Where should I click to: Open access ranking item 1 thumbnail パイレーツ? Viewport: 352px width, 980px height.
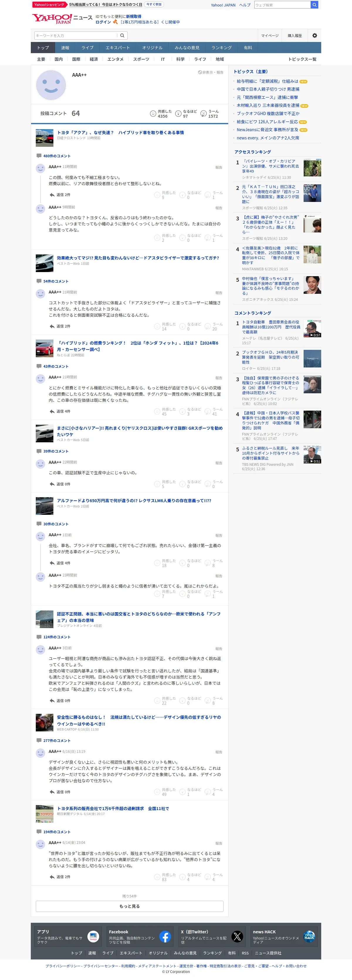coord(312,168)
